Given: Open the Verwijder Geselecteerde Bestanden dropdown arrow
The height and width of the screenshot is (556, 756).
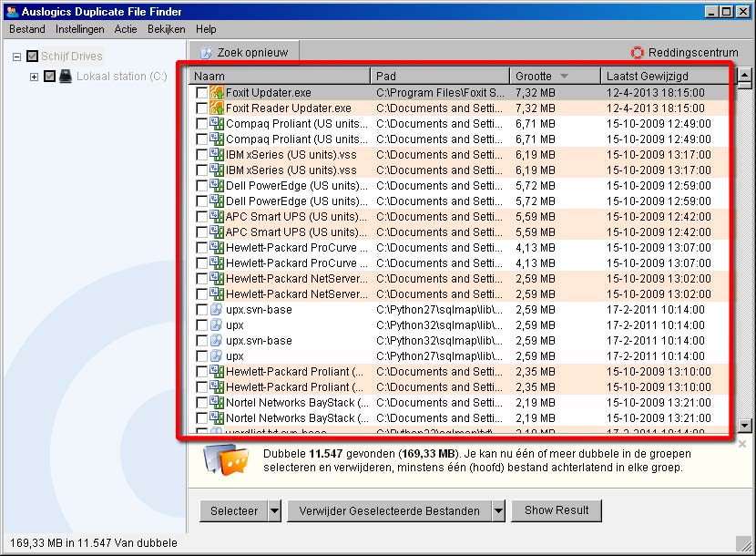Looking at the screenshot, I should (498, 510).
